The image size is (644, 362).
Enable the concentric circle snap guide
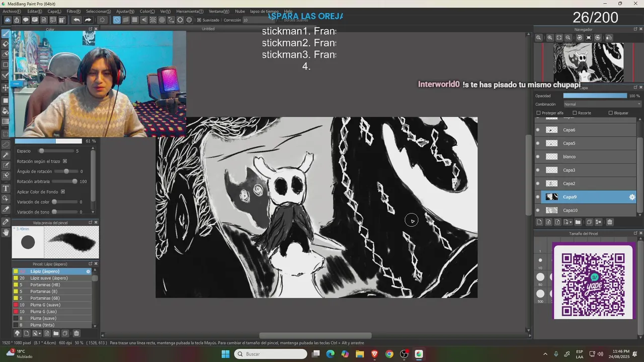click(162, 20)
